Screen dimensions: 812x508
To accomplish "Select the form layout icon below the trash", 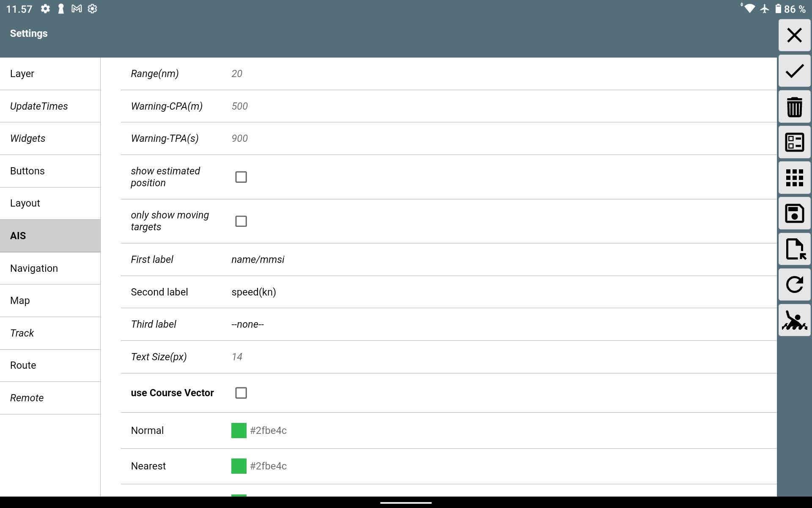I will [x=794, y=142].
